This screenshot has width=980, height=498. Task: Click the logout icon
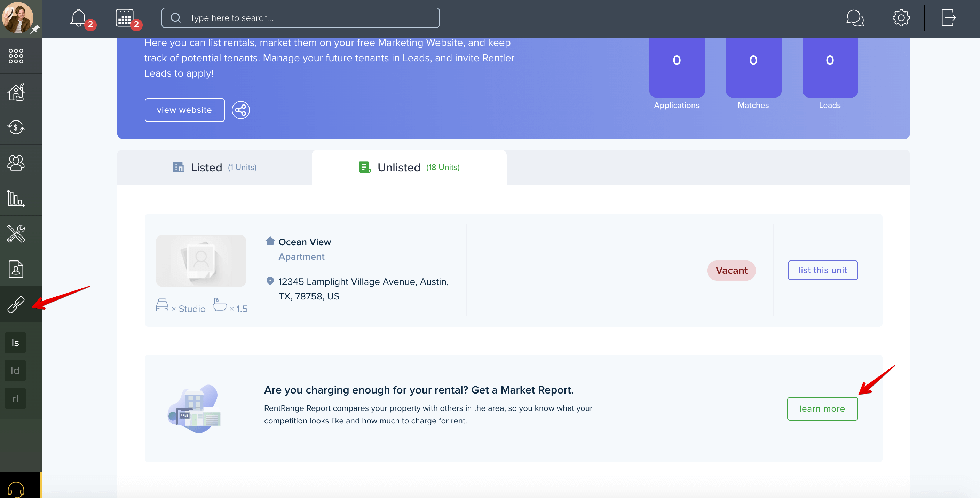pyautogui.click(x=948, y=18)
